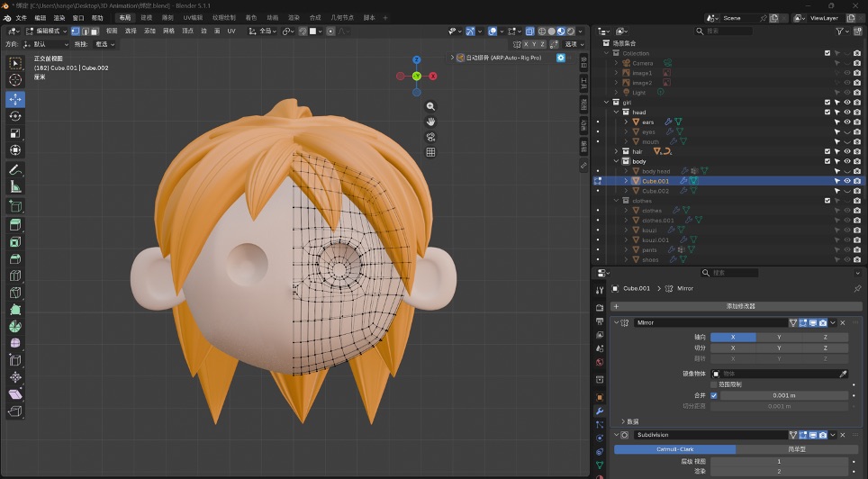The width and height of the screenshot is (868, 479).
Task: Expand the hair collection in outliner
Action: click(x=616, y=151)
